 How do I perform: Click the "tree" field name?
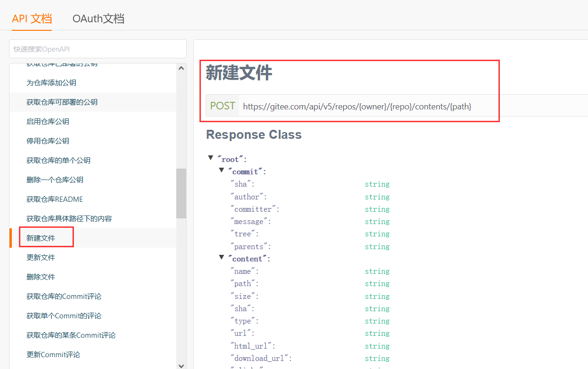click(x=244, y=234)
